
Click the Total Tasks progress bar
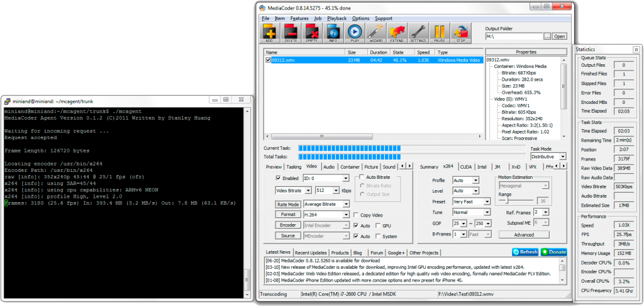click(x=411, y=157)
